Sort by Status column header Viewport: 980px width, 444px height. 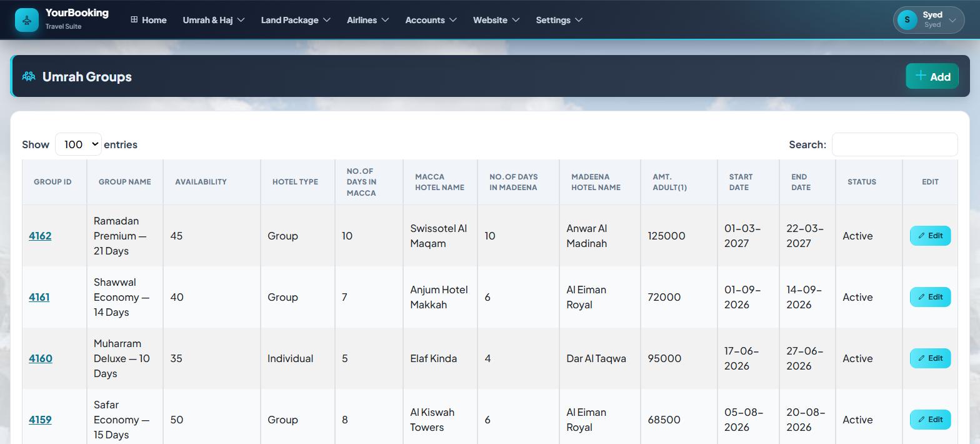[869, 182]
